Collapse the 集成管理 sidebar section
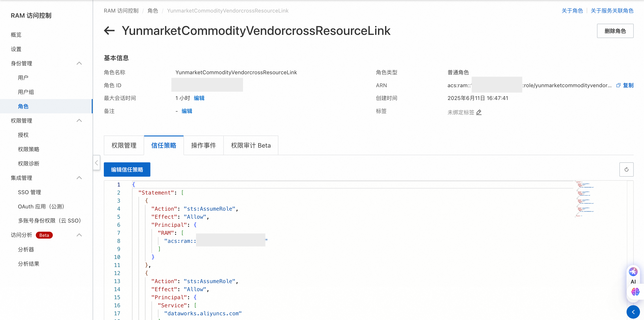644x320 pixels. 79,178
